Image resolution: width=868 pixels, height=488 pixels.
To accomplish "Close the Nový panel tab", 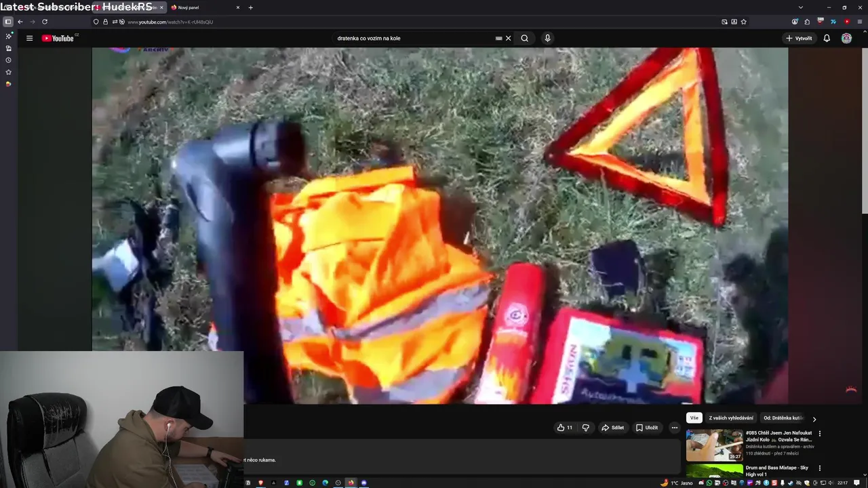I will (x=237, y=7).
